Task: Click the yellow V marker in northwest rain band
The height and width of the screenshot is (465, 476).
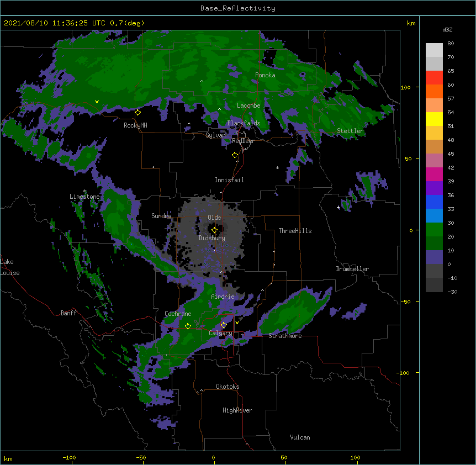Action: (x=97, y=102)
